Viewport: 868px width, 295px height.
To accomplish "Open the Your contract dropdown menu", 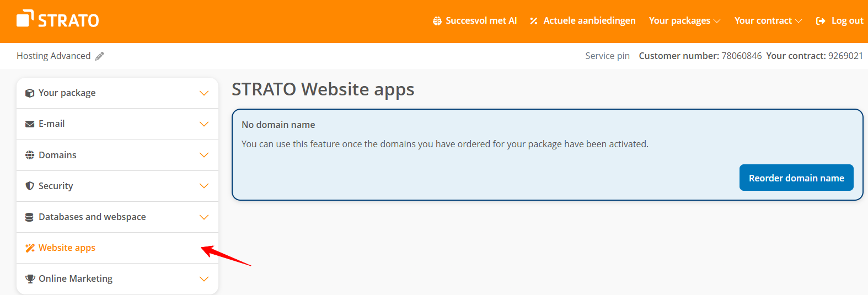I will click(x=768, y=21).
